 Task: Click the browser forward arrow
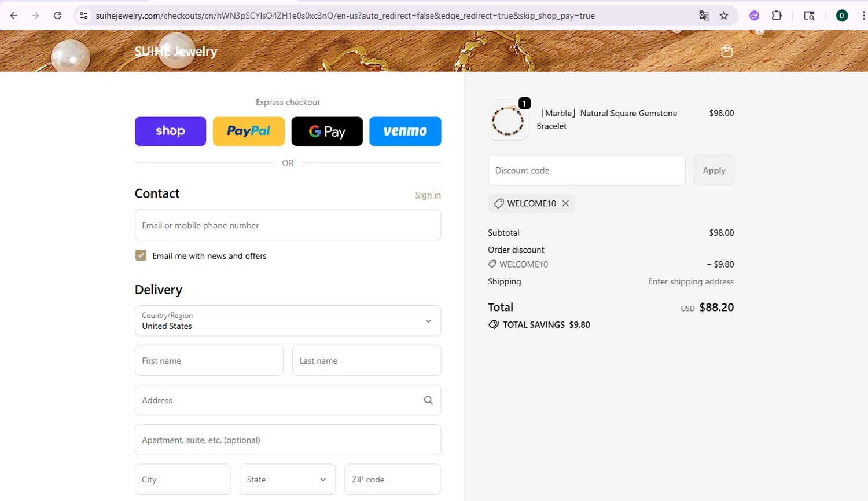pyautogui.click(x=36, y=16)
